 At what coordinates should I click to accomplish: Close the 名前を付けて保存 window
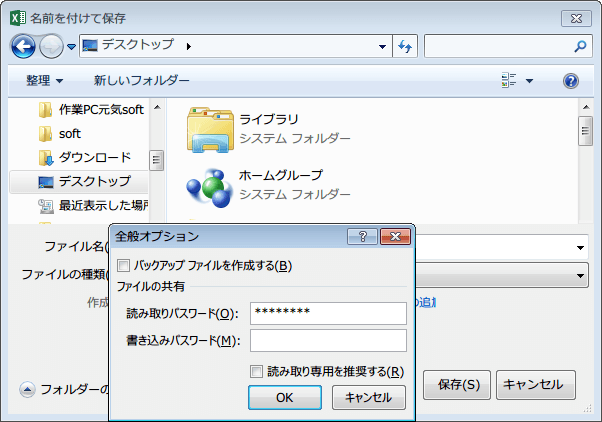pyautogui.click(x=576, y=18)
